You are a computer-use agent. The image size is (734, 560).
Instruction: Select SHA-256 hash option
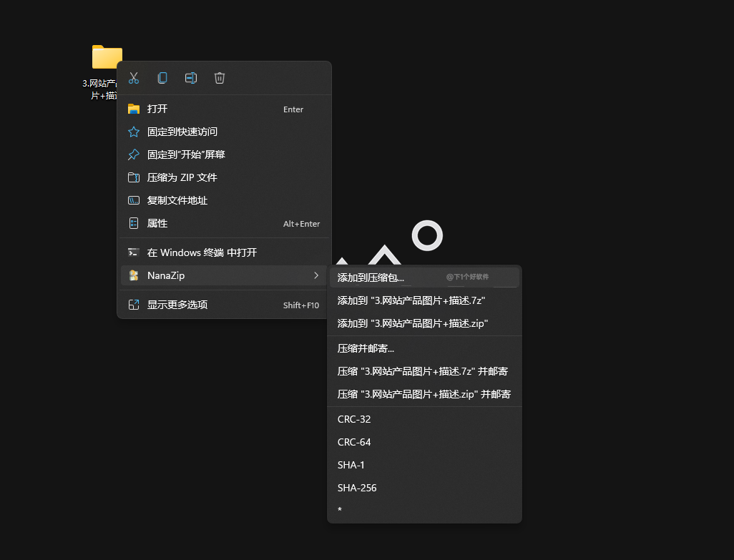click(424, 488)
